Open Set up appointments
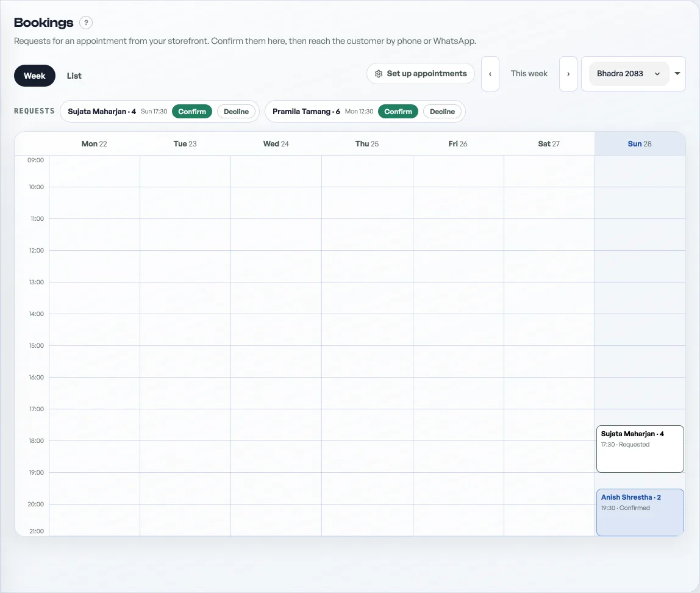 click(x=421, y=74)
